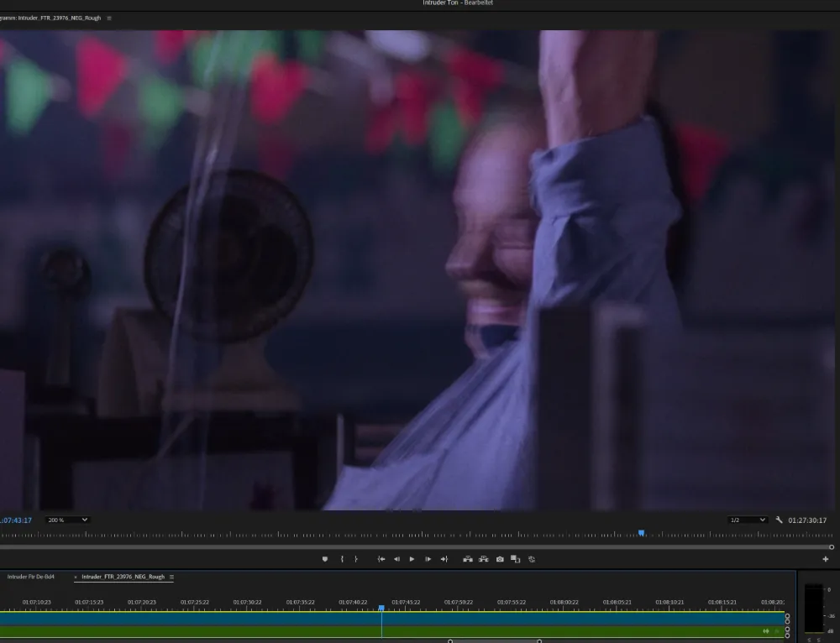Open the Button Editor plus icon
This screenshot has height=643, width=840.
tap(825, 559)
